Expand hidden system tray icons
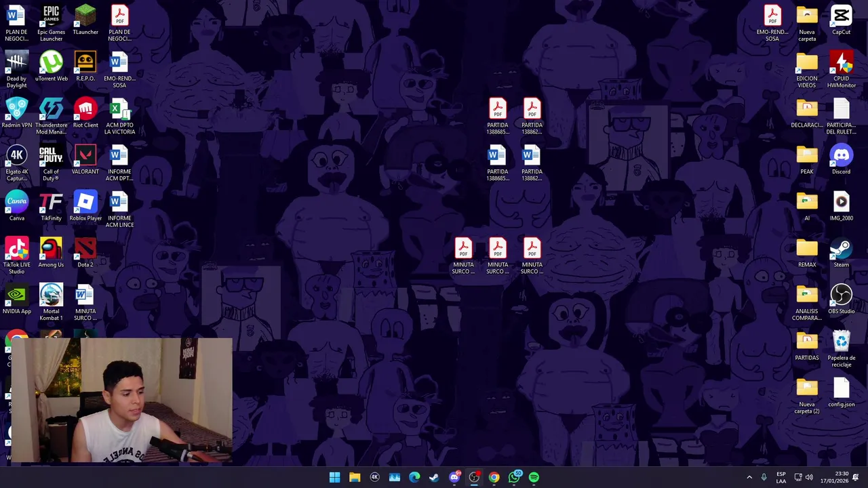The width and height of the screenshot is (868, 488). [x=749, y=477]
